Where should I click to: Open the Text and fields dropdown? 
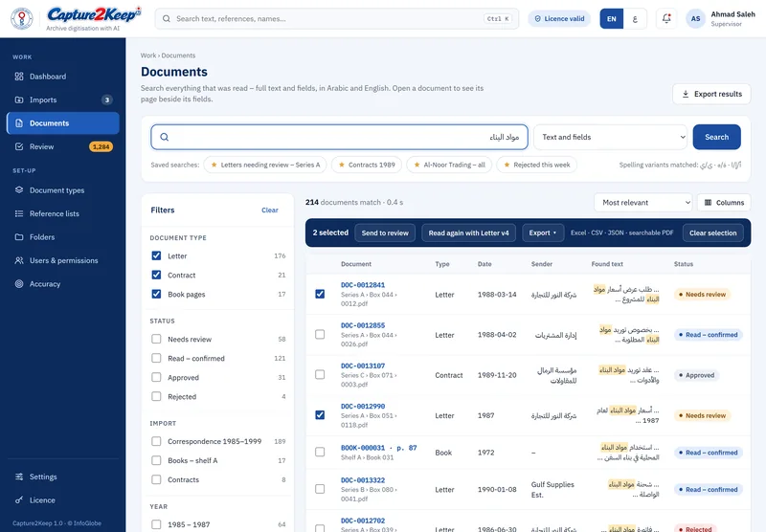click(611, 137)
